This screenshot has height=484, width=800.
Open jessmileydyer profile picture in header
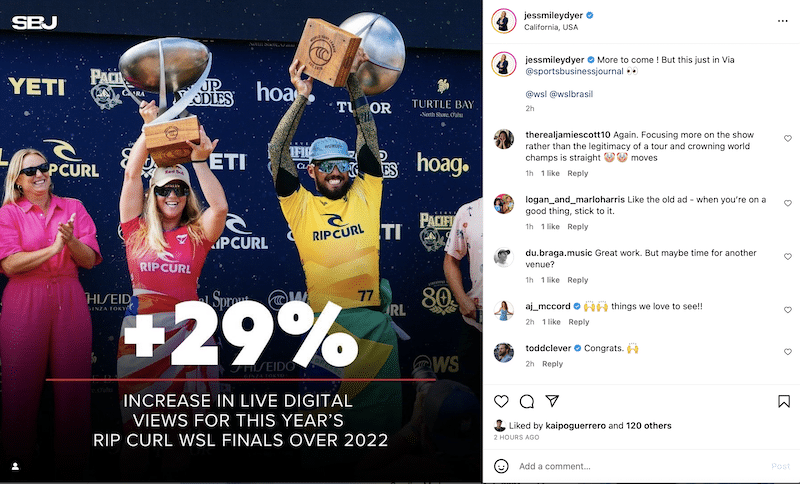coord(504,21)
